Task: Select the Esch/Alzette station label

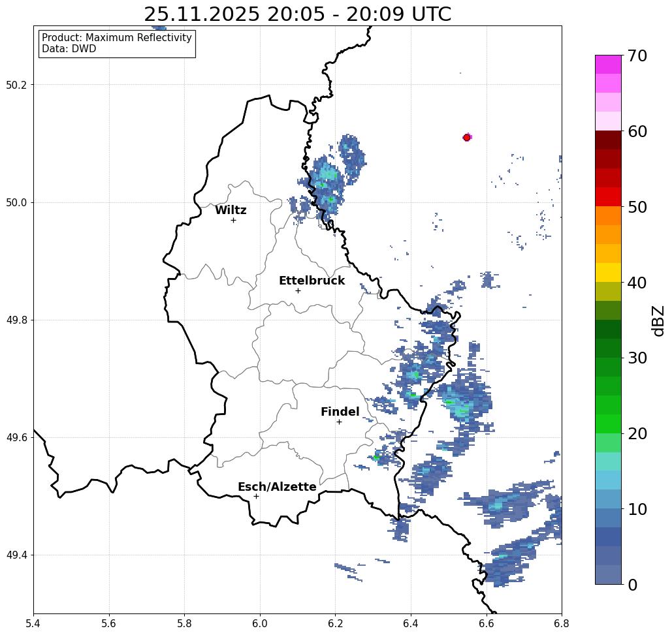Action: (x=277, y=487)
